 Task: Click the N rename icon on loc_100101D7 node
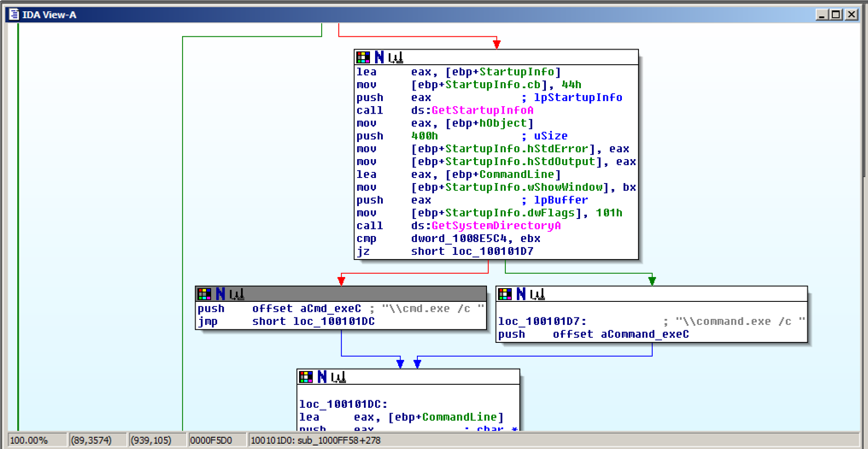[x=521, y=294]
